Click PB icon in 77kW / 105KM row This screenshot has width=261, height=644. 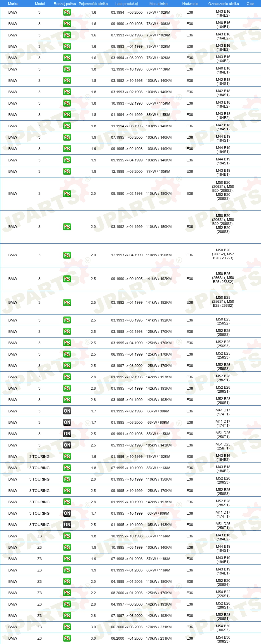[x=67, y=171]
